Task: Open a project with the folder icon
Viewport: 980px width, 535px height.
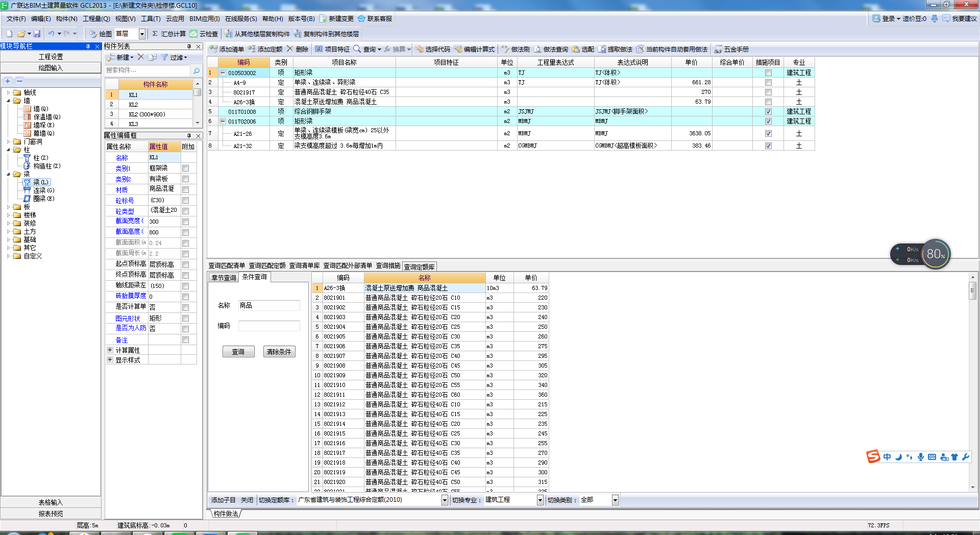Action: click(x=21, y=34)
